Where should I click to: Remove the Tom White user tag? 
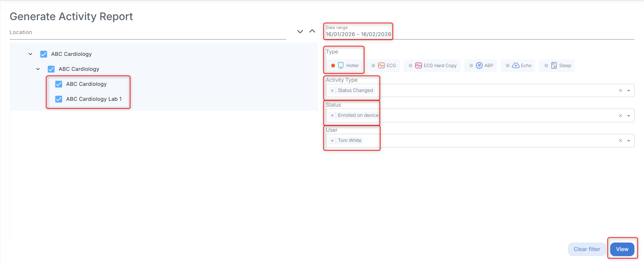pyautogui.click(x=332, y=141)
